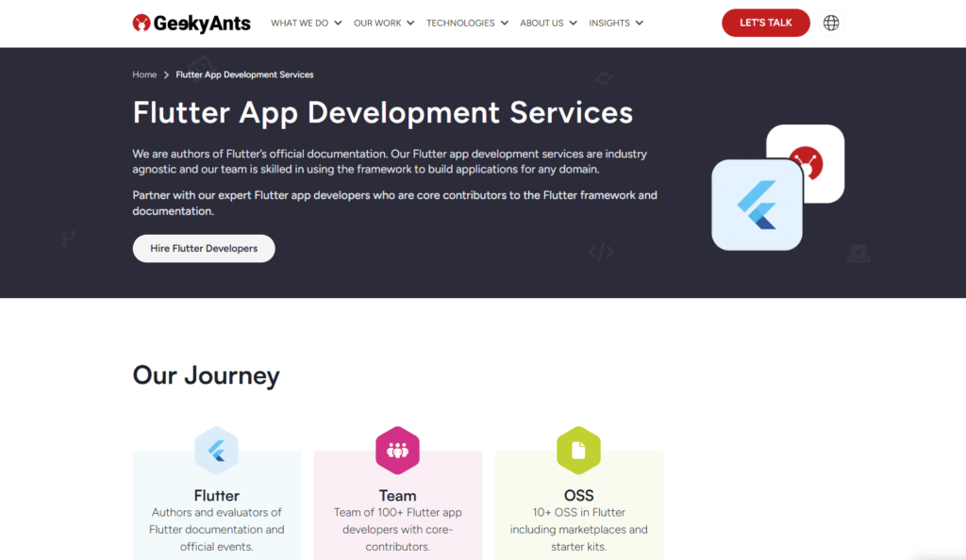Click the Team card title
The image size is (966, 560).
pyautogui.click(x=397, y=495)
